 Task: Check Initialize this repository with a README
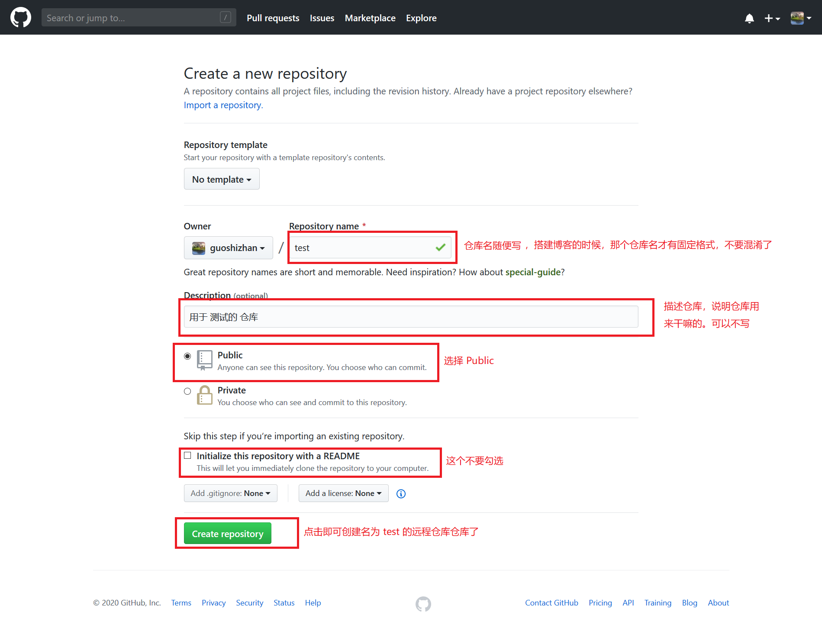187,455
